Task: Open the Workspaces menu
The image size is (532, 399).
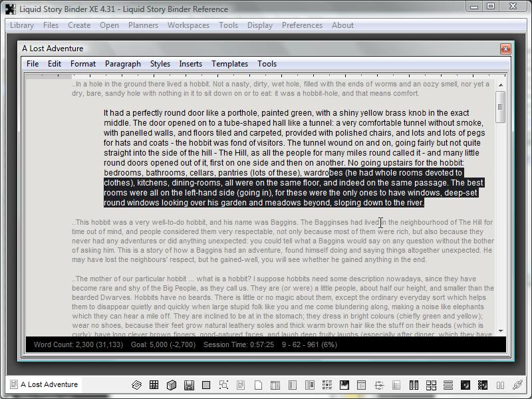Action: [188, 25]
